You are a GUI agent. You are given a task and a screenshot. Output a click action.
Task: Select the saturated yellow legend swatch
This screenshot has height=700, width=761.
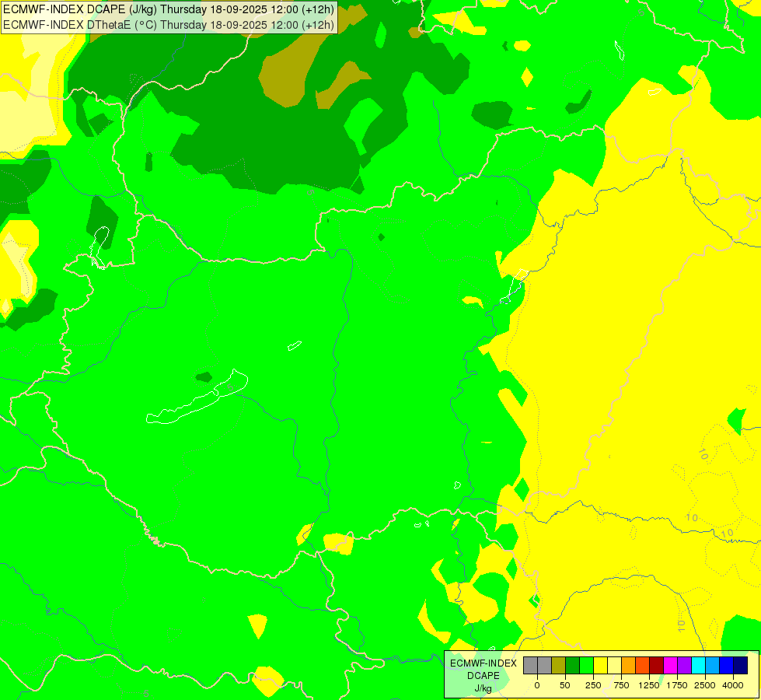[601, 666]
